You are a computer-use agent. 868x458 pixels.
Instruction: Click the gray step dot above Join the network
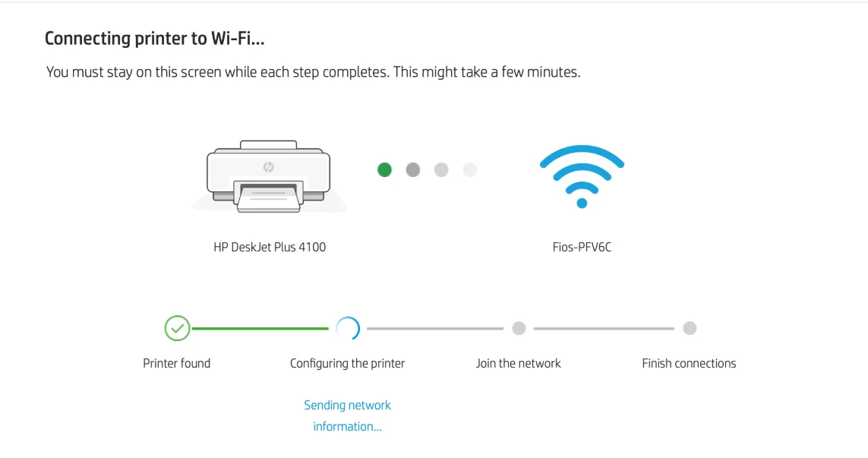pos(519,328)
